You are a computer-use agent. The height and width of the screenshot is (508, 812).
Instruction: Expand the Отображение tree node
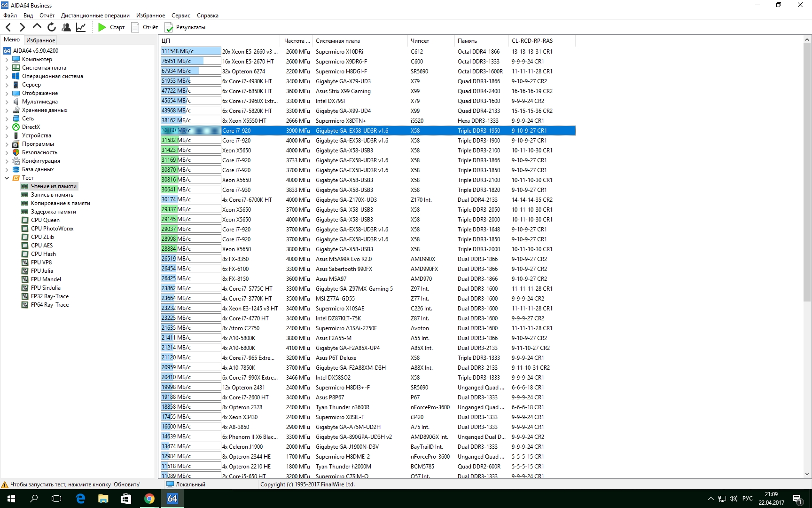(7, 93)
